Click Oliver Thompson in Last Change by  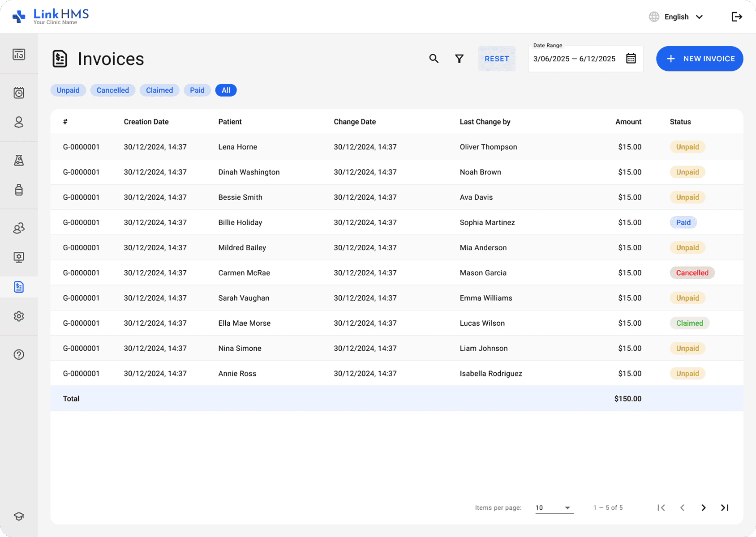(x=488, y=147)
